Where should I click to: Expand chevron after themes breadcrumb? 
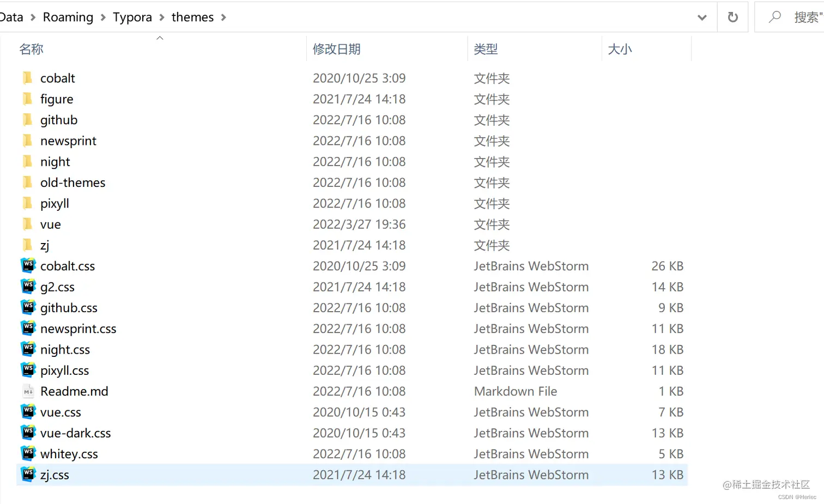223,17
